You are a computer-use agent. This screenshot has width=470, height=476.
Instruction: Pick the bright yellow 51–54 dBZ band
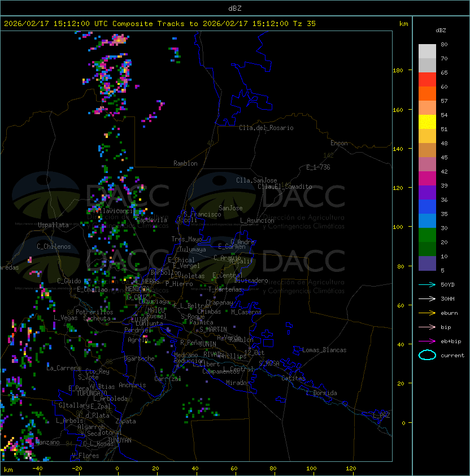click(x=427, y=122)
